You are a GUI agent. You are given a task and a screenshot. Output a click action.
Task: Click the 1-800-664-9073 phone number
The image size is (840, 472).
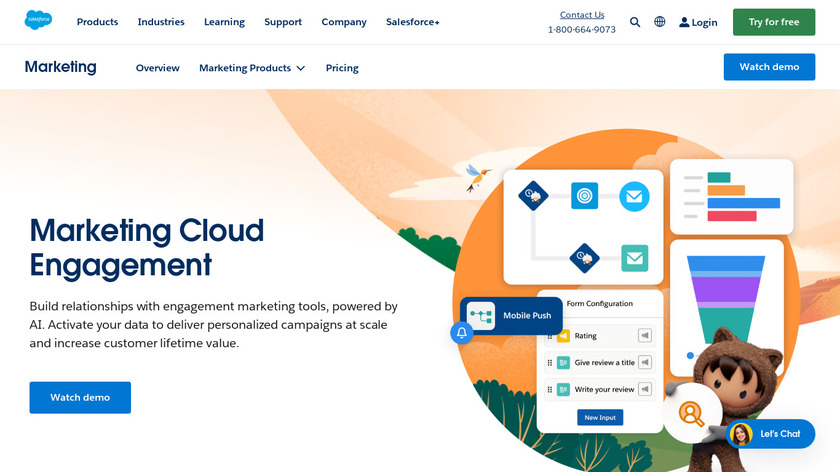pyautogui.click(x=582, y=29)
